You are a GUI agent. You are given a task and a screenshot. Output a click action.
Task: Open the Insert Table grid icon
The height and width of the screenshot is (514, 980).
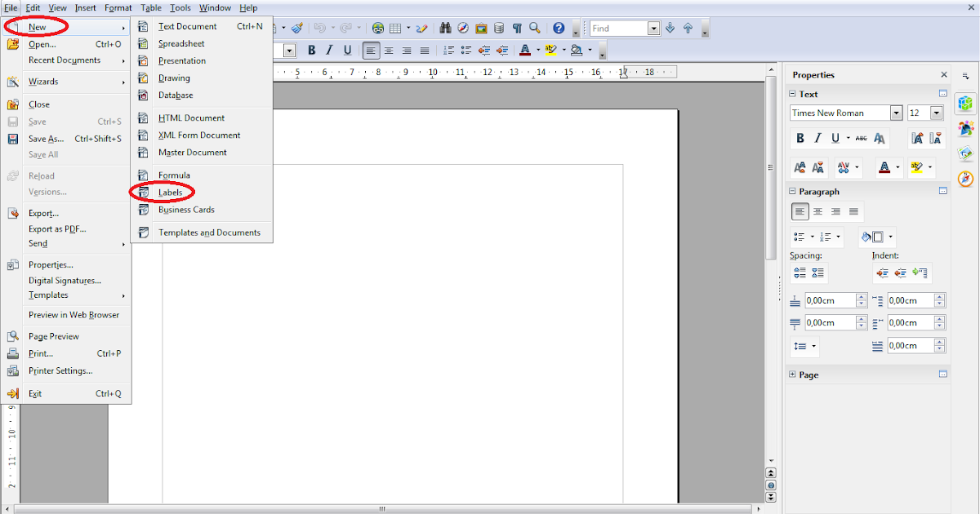pyautogui.click(x=395, y=28)
